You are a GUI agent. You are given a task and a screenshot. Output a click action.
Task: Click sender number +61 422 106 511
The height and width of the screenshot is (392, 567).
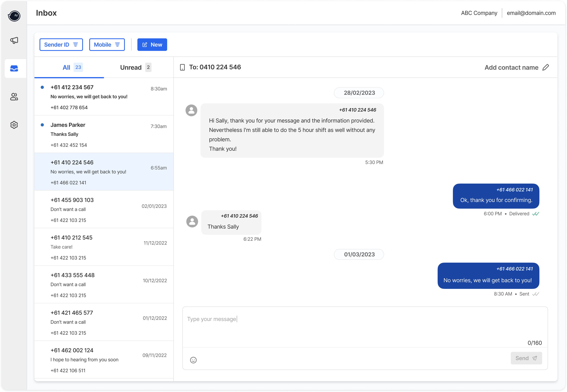click(x=68, y=371)
